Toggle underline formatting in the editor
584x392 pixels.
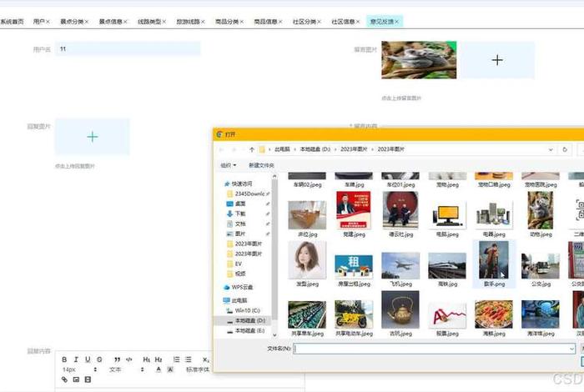(88, 359)
